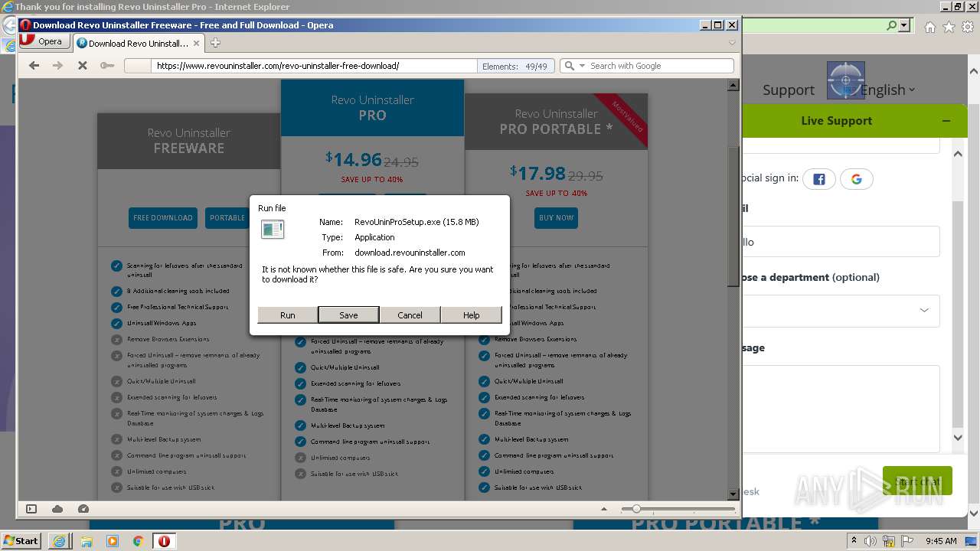Image resolution: width=980 pixels, height=551 pixels.
Task: Click the network status icon in the system tray
Action: click(890, 541)
